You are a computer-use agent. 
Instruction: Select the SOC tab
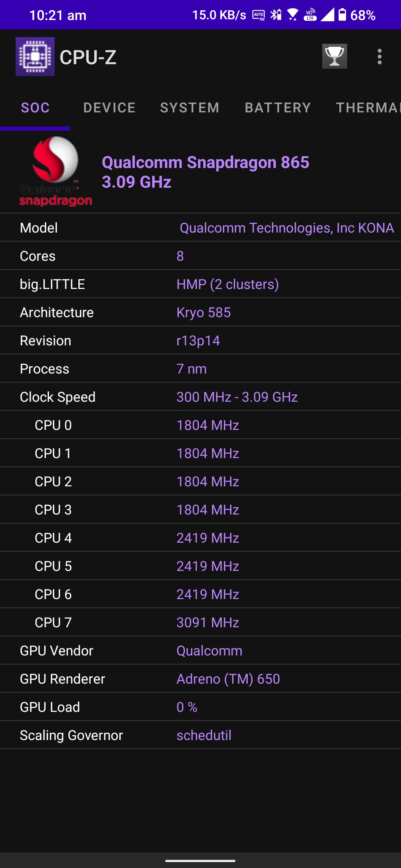pyautogui.click(x=35, y=108)
